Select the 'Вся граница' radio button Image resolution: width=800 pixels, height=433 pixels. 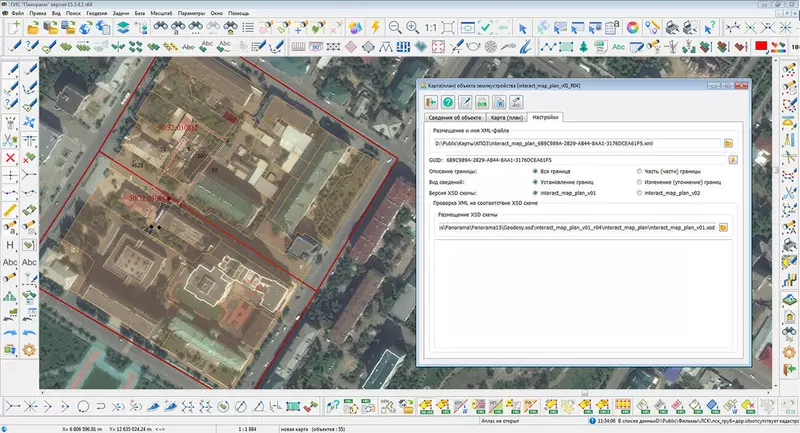pos(534,171)
